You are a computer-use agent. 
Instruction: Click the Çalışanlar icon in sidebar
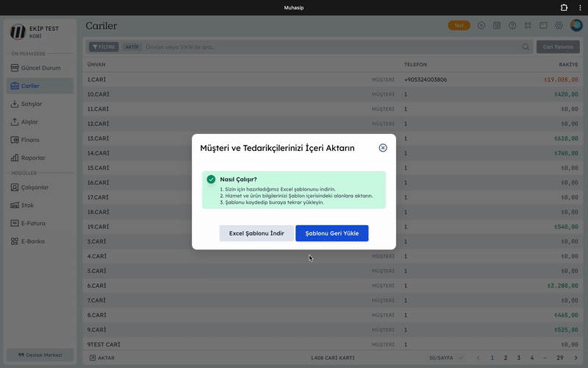(x=15, y=188)
